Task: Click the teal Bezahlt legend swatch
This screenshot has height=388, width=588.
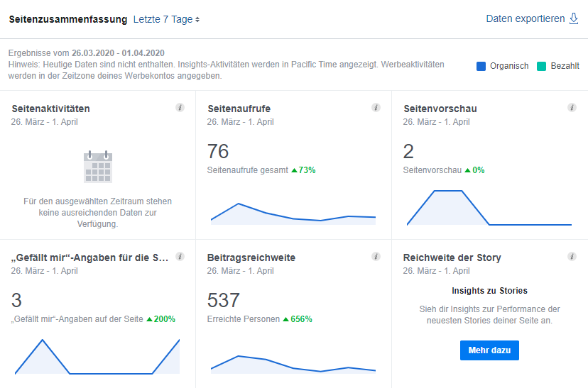Action: coord(541,66)
